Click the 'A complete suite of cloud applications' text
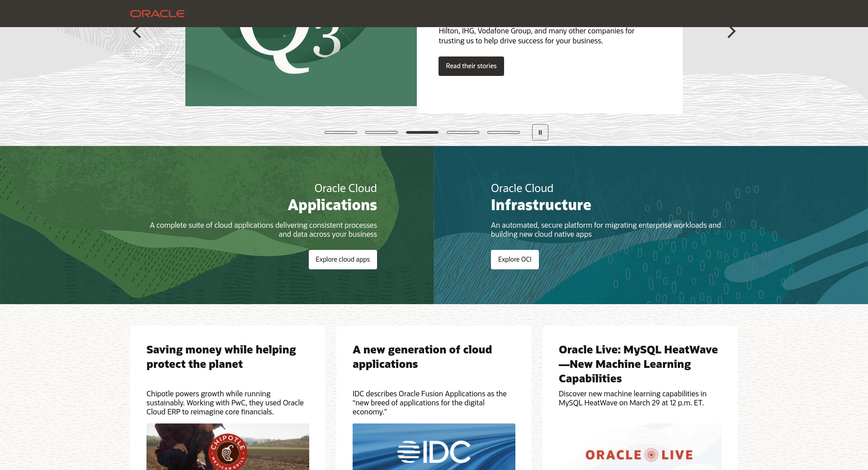Image resolution: width=868 pixels, height=470 pixels. (264, 230)
